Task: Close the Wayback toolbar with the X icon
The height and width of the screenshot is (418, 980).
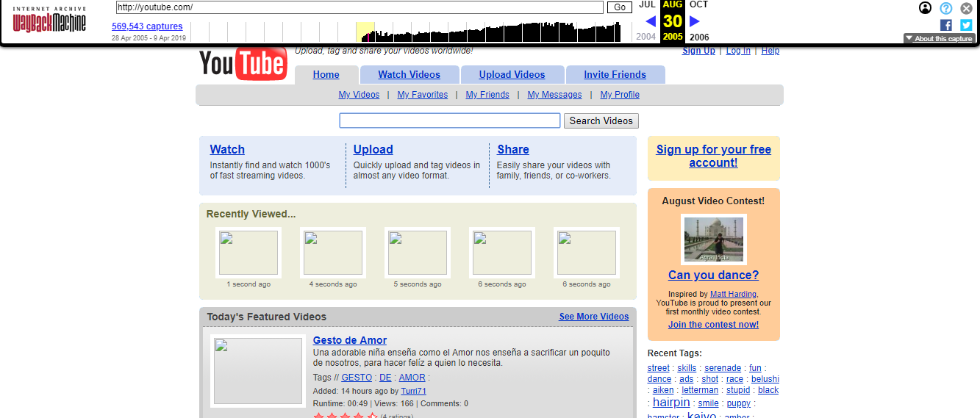Action: click(x=967, y=8)
